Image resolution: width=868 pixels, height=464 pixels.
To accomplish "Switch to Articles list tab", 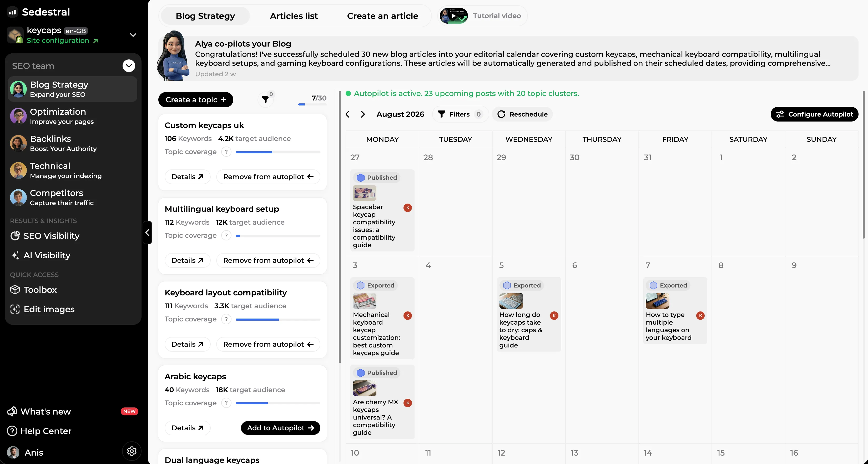I will pyautogui.click(x=294, y=16).
